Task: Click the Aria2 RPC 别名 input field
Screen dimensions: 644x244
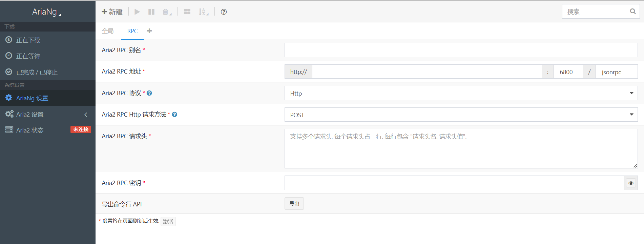Action: (x=461, y=50)
